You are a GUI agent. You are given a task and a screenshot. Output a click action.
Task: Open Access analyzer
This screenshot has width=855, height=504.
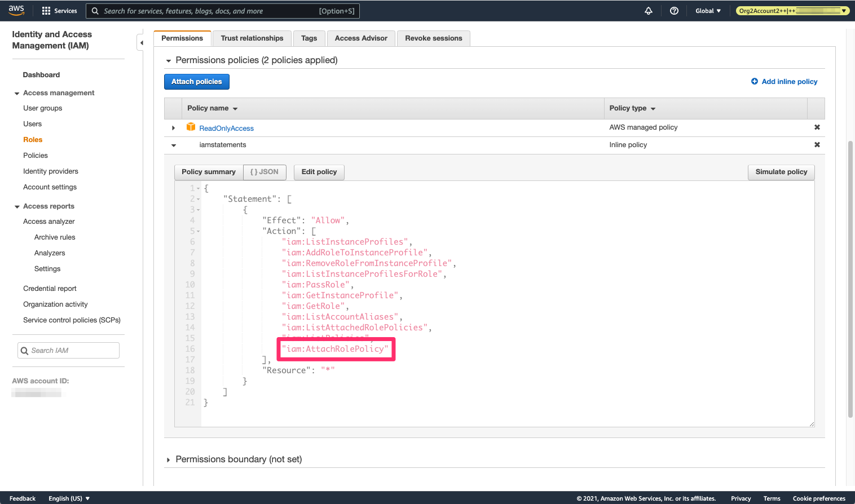(x=49, y=222)
